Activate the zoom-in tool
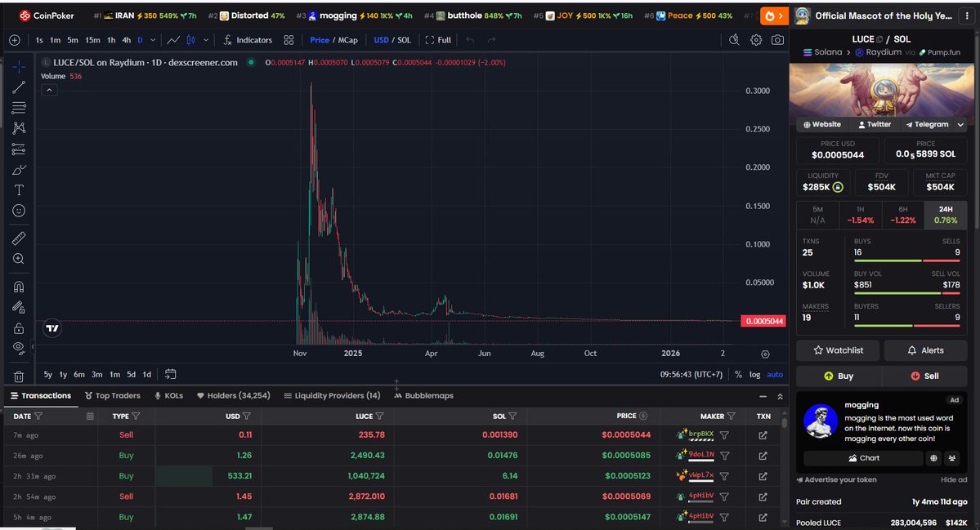The height and width of the screenshot is (530, 980). tap(19, 259)
